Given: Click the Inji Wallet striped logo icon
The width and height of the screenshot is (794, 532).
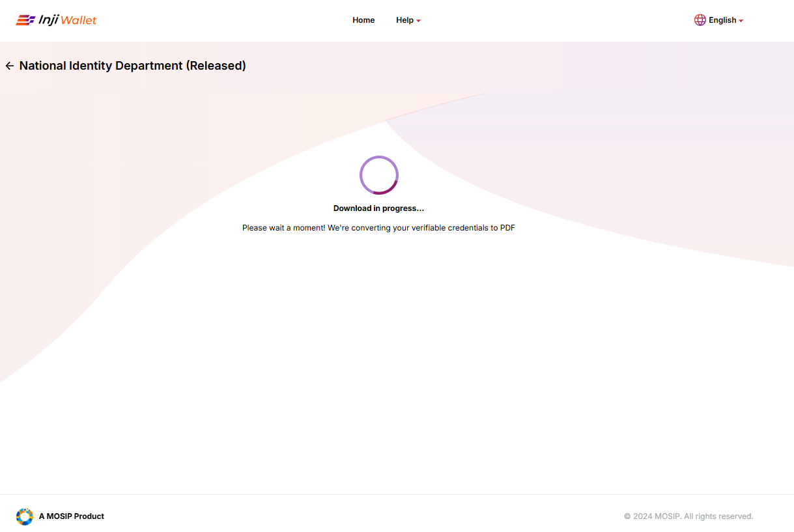Looking at the screenshot, I should pyautogui.click(x=25, y=20).
